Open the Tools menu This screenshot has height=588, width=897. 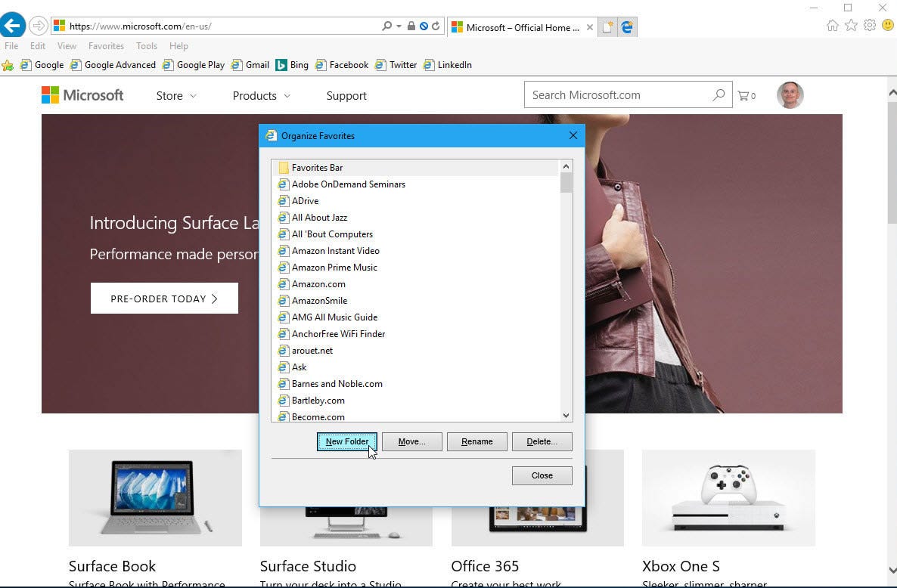coord(146,46)
